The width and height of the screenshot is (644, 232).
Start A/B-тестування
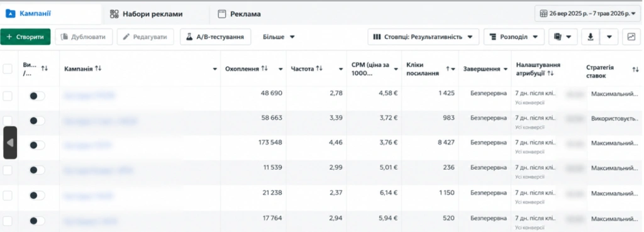tap(215, 37)
